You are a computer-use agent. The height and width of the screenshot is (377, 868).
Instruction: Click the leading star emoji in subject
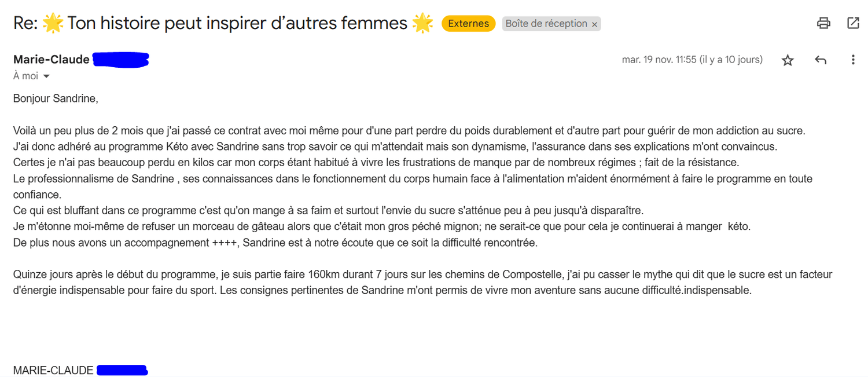point(53,23)
